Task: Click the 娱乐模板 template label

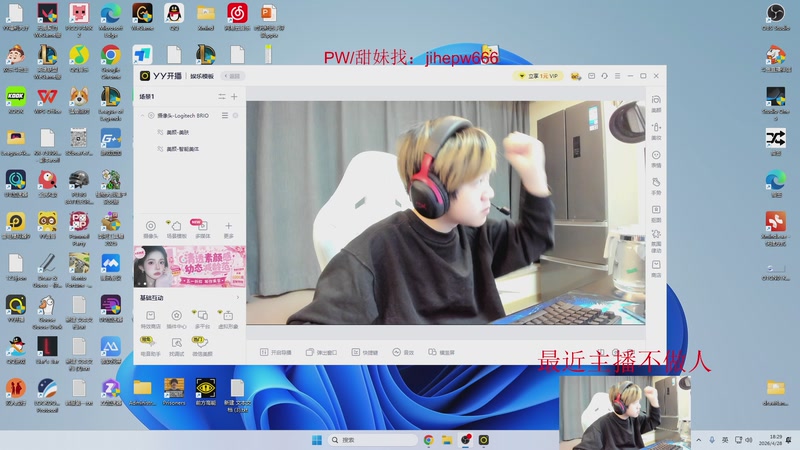Action: (202, 76)
